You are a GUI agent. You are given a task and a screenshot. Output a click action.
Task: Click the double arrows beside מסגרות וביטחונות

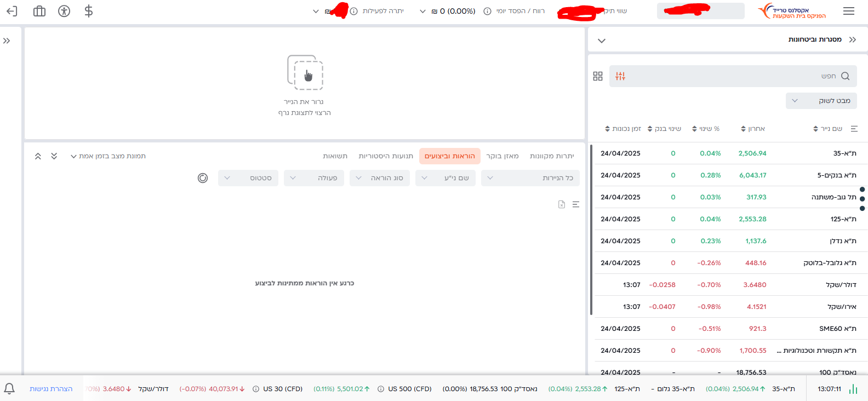853,39
